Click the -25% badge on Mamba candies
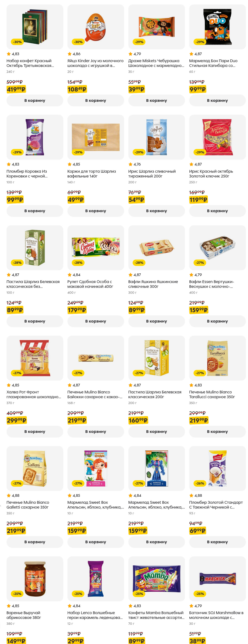The height and width of the screenshot is (644, 248). [x=139, y=593]
